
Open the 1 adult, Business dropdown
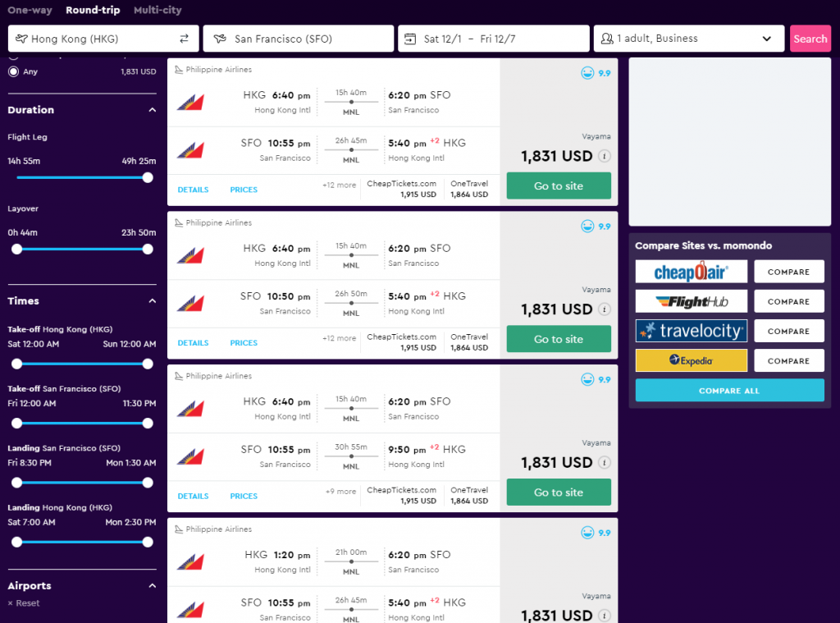689,39
